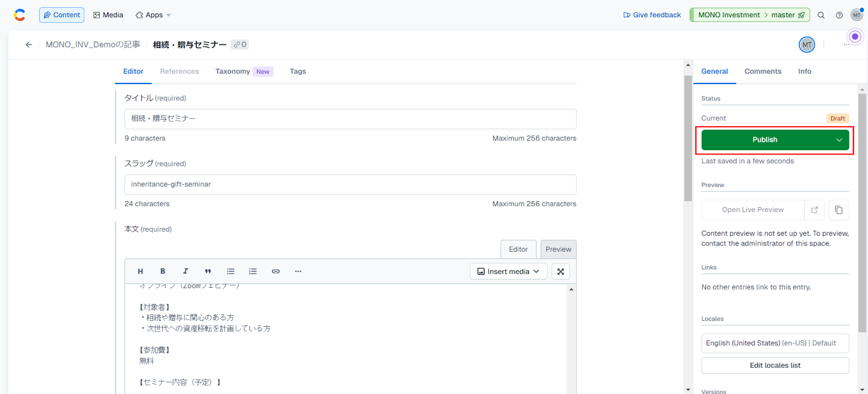868x394 pixels.
Task: Click the Last saved status text
Action: point(747,161)
